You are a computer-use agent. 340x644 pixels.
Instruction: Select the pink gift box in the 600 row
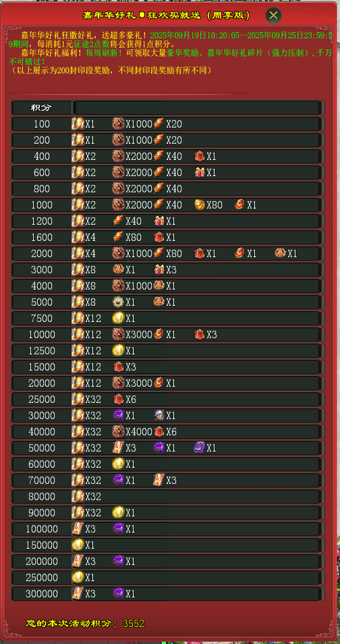pos(200,172)
